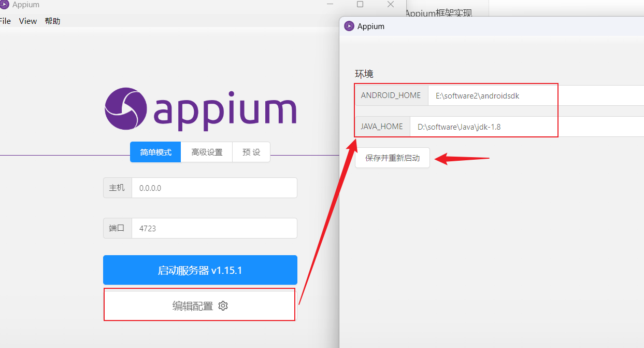The image size is (644, 348).
Task: Click the 主机 host input field
Action: (214, 188)
